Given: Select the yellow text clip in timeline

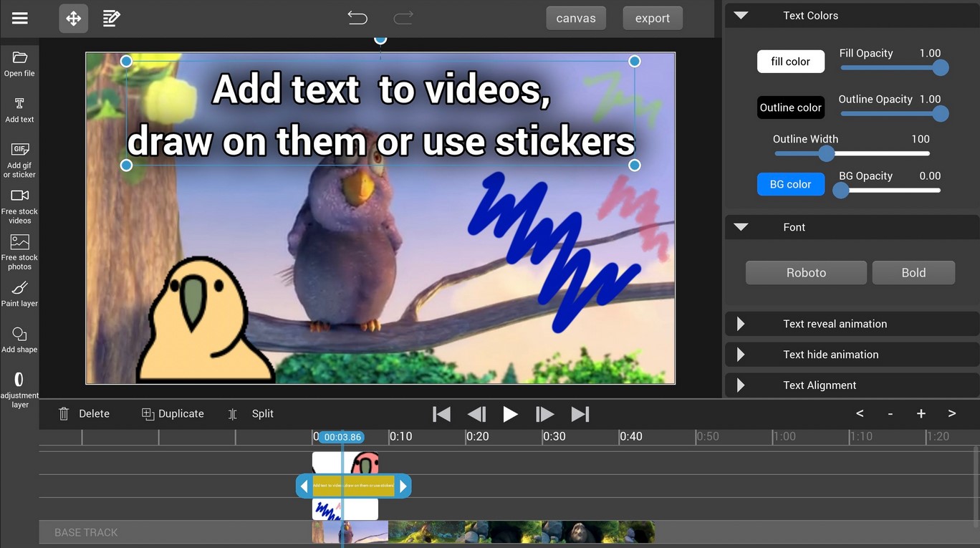Looking at the screenshot, I should pos(353,486).
